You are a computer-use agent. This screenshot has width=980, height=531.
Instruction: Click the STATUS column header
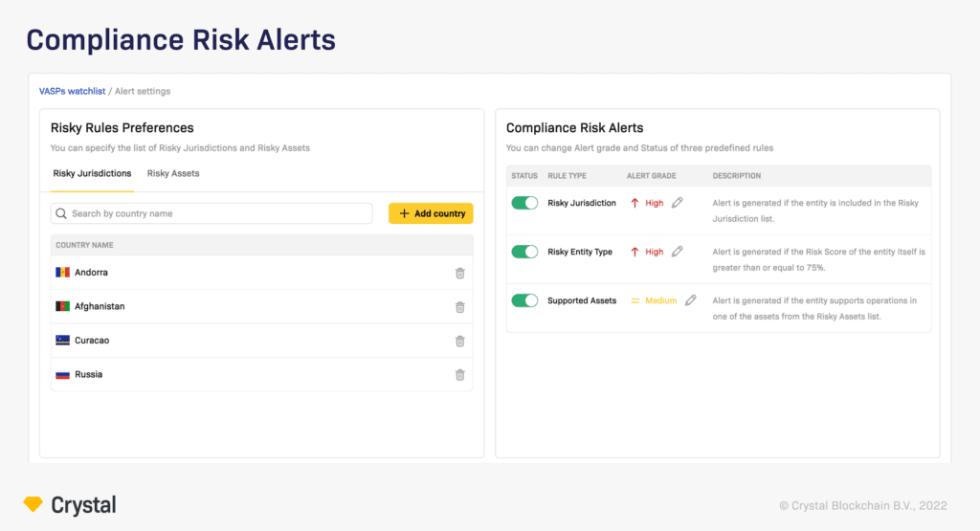(524, 176)
